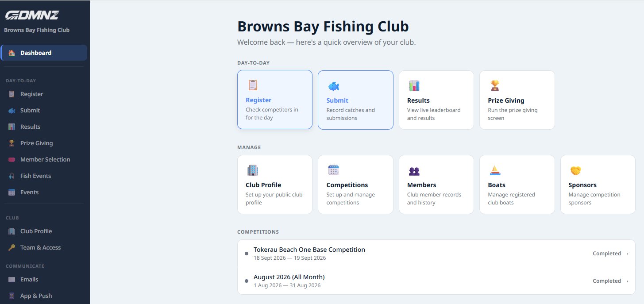Image resolution: width=644 pixels, height=304 pixels.
Task: Open the Results card title
Action: coord(418,100)
